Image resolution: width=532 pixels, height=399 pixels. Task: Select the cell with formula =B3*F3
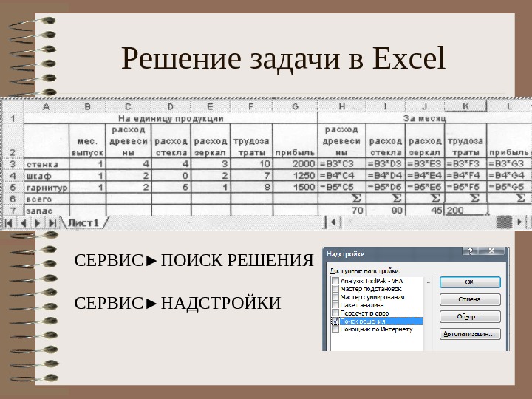(x=465, y=164)
